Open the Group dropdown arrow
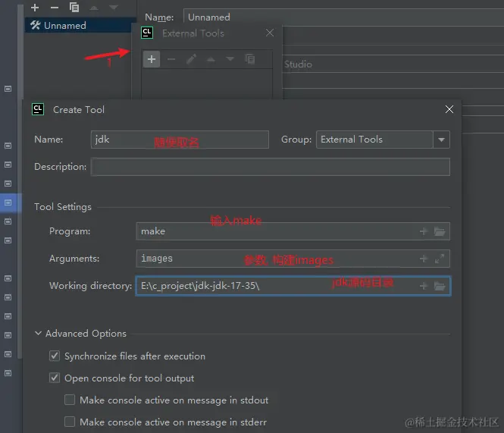Viewport: 504px width, 433px height. pyautogui.click(x=441, y=140)
